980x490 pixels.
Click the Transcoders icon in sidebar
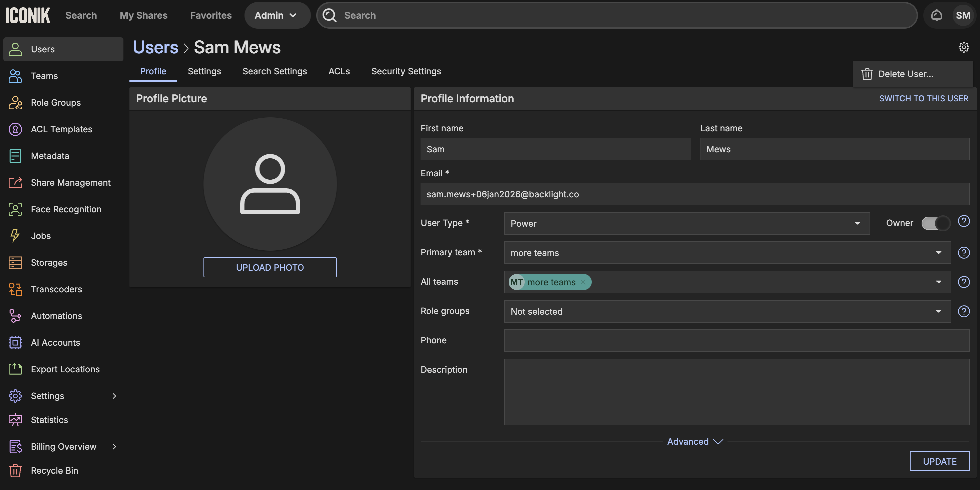click(15, 289)
